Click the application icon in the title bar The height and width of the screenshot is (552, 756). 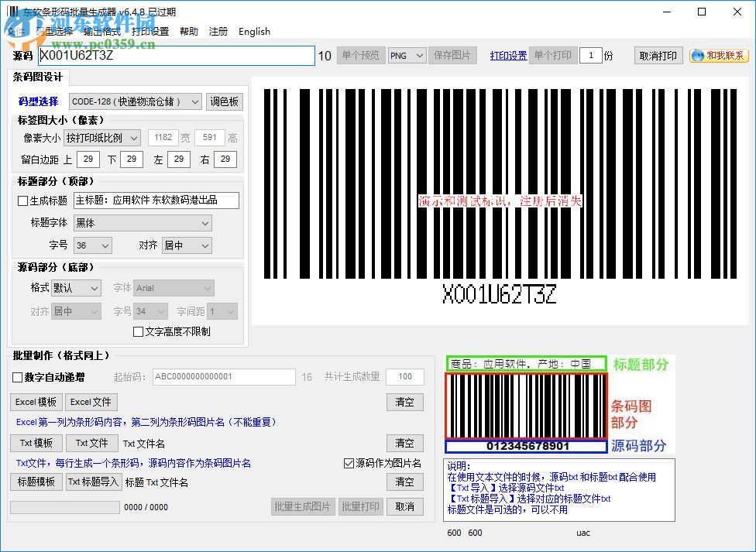coord(13,11)
